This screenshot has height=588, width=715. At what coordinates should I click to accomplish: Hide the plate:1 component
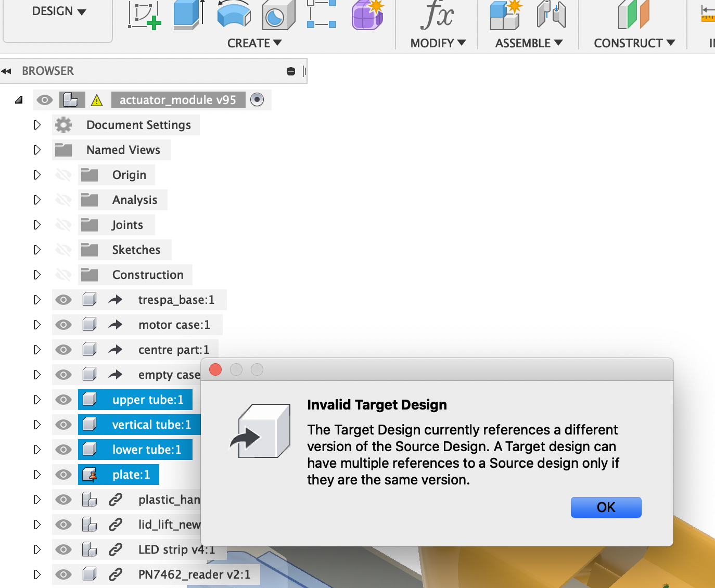63,475
